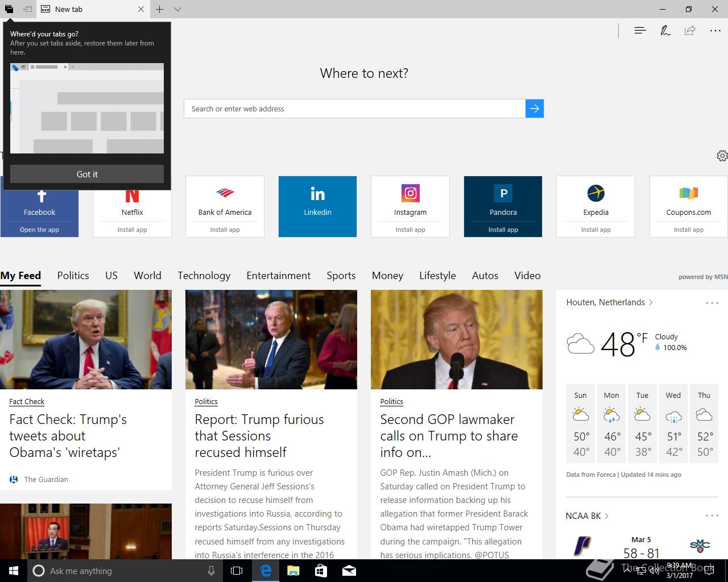The width and height of the screenshot is (728, 582).
Task: Switch to the US feed tab
Action: coord(111,276)
